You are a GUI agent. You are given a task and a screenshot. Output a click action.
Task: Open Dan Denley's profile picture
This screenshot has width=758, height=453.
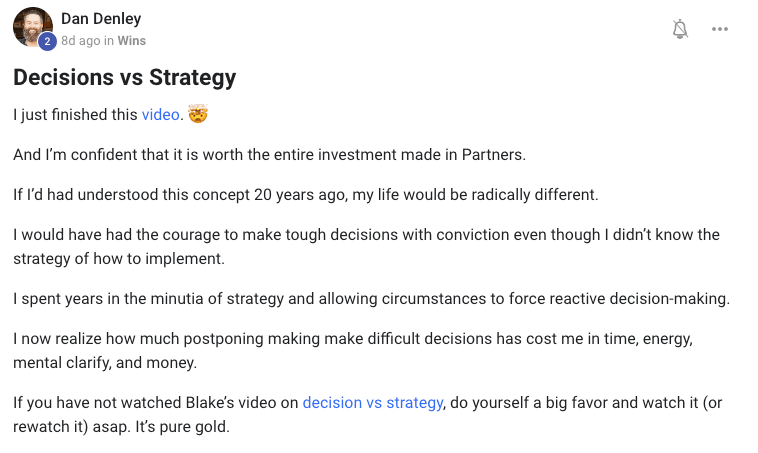click(x=32, y=27)
